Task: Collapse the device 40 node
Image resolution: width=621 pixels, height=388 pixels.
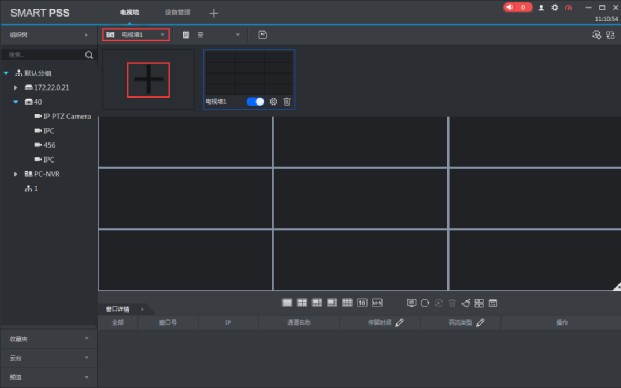Action: point(15,102)
